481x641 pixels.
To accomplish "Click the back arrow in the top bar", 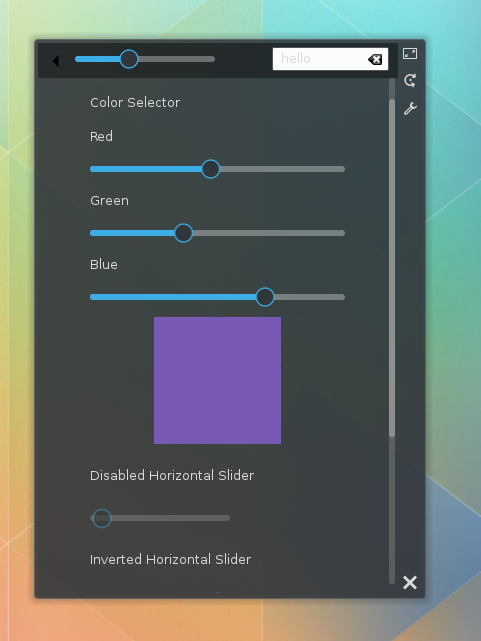I will [56, 61].
